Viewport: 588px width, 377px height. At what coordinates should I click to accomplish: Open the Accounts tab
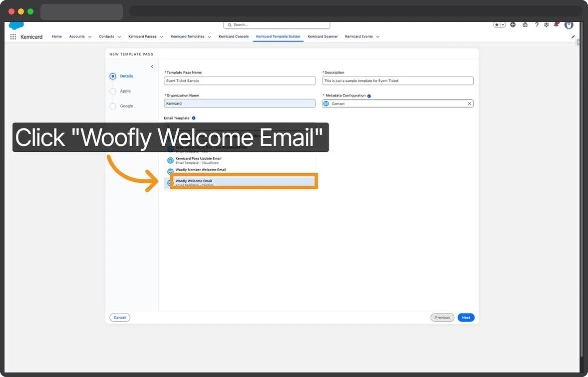point(77,36)
